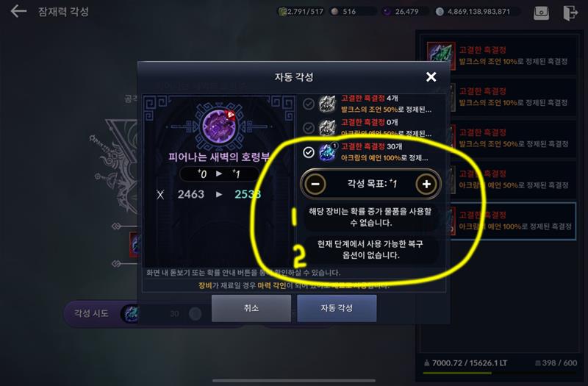Click the gray 발크스의 조언 50% crystal icon
588x386 pixels.
click(x=327, y=104)
